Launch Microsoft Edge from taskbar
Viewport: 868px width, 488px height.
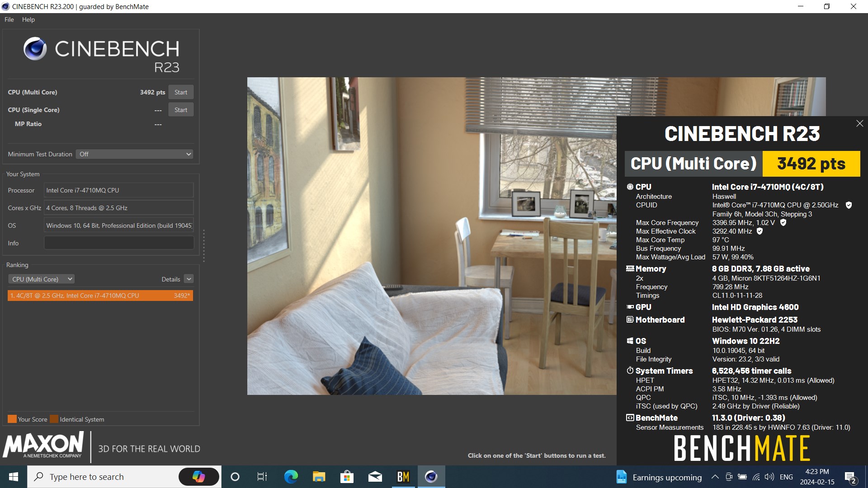pyautogui.click(x=291, y=477)
